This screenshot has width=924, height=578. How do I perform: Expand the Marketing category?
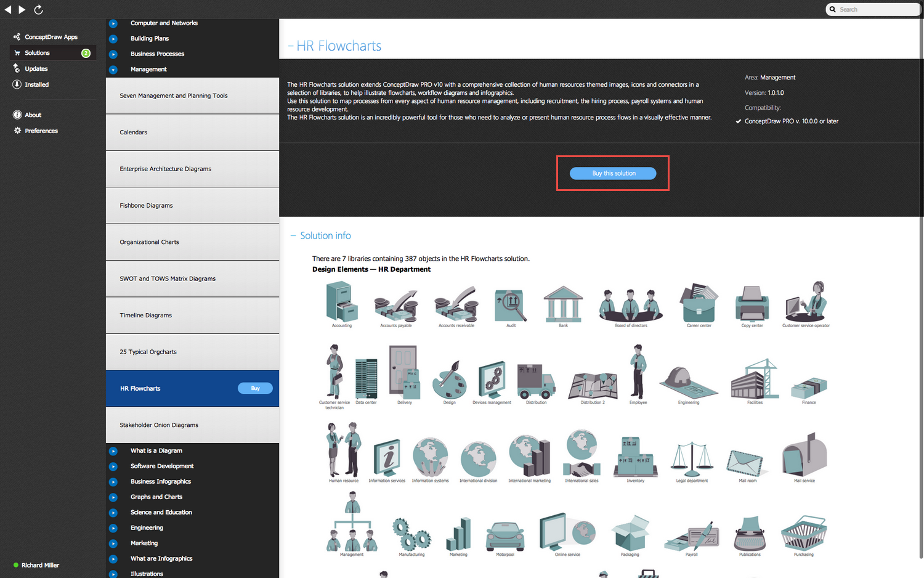(x=113, y=543)
